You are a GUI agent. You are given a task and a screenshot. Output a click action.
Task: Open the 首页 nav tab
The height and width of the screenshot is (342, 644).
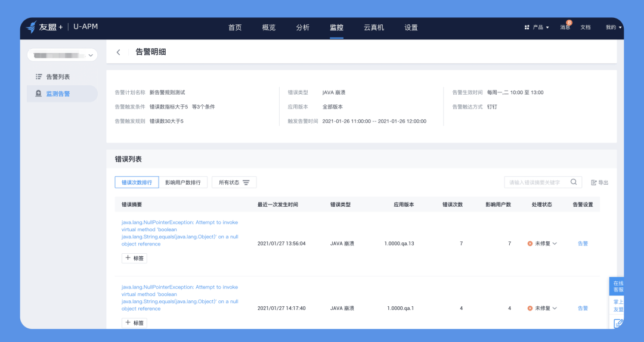(235, 27)
